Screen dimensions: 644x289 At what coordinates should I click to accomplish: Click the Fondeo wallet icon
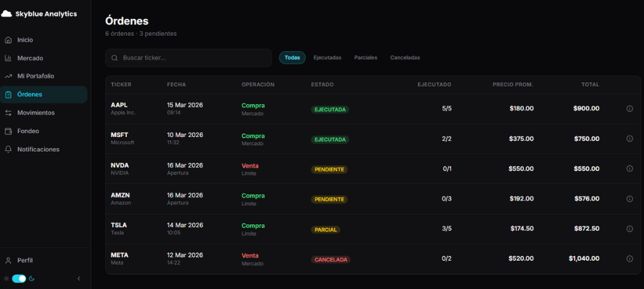(8, 131)
